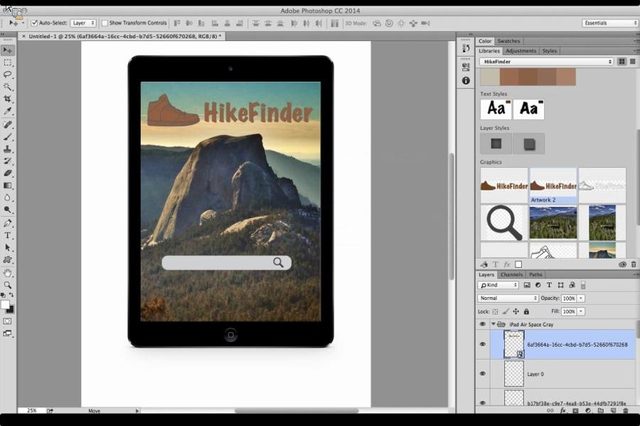Select the Quick Selection tool
This screenshot has height=426, width=640.
click(7, 87)
